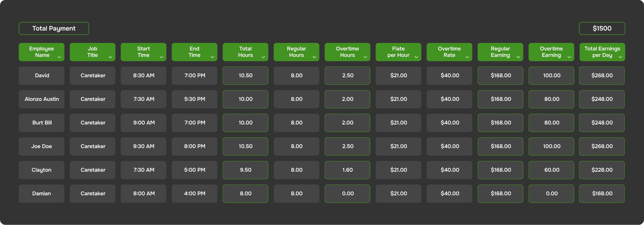Click Alonzo Austin's name cell
Image resolution: width=644 pixels, height=225 pixels.
click(x=42, y=99)
